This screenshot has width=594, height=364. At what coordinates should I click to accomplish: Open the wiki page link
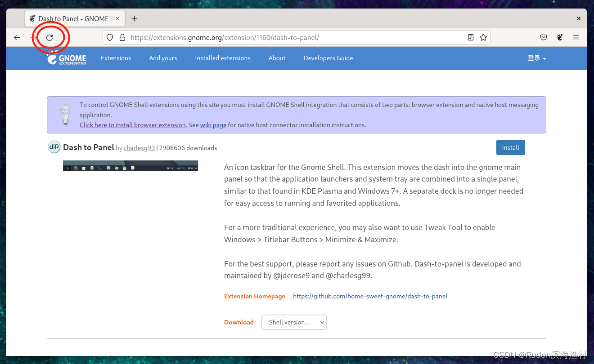(213, 125)
